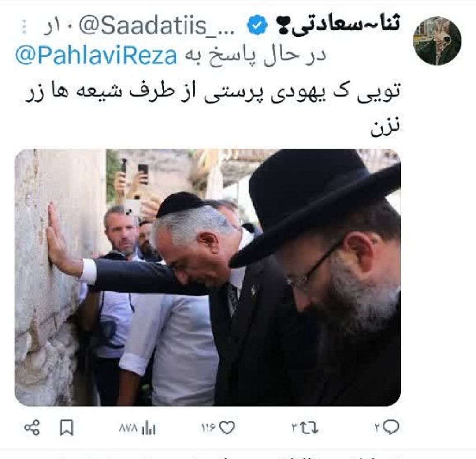476x459 pixels.
Task: Click the @Saadatiis_ handle
Action: [x=156, y=26]
